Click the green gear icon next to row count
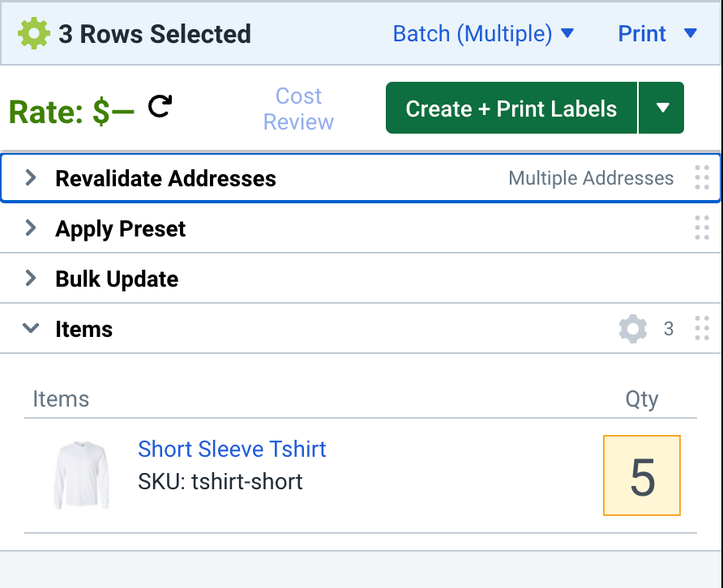This screenshot has height=588, width=723. click(x=32, y=33)
